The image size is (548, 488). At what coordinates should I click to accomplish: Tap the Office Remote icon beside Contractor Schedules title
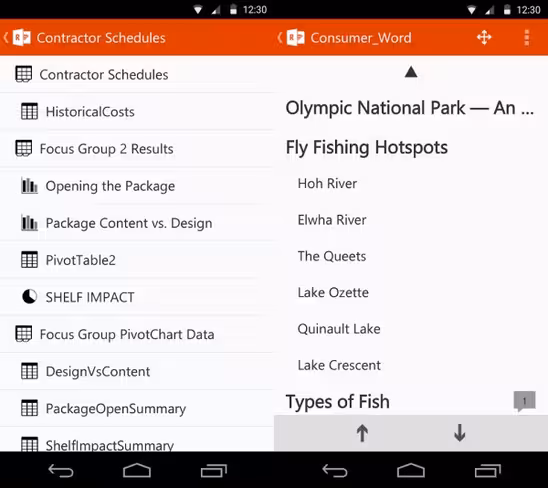click(22, 37)
